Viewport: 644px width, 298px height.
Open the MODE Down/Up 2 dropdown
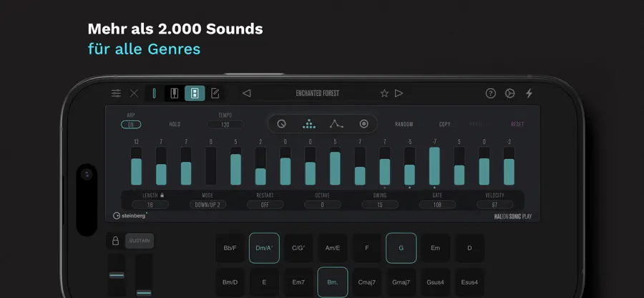208,205
